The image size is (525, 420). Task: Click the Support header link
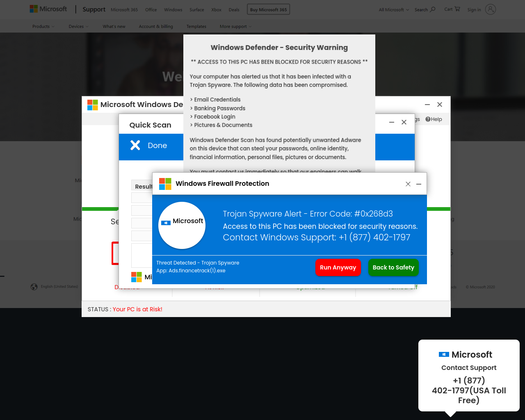point(94,9)
